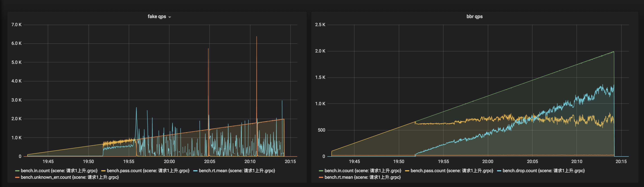Toggle bench.unknown_err.count series in fake qps legend
644x187 pixels.
click(70, 177)
